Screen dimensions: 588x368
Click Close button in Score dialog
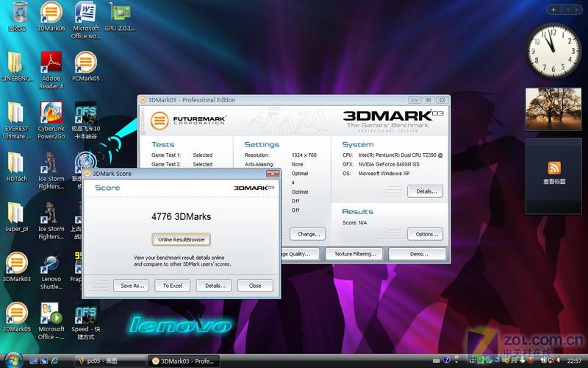pyautogui.click(x=255, y=286)
